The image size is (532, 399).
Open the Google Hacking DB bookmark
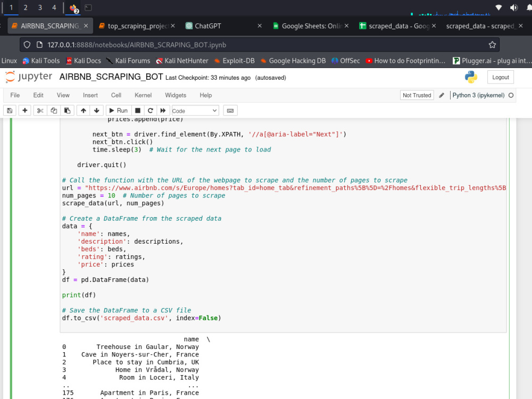tap(293, 61)
